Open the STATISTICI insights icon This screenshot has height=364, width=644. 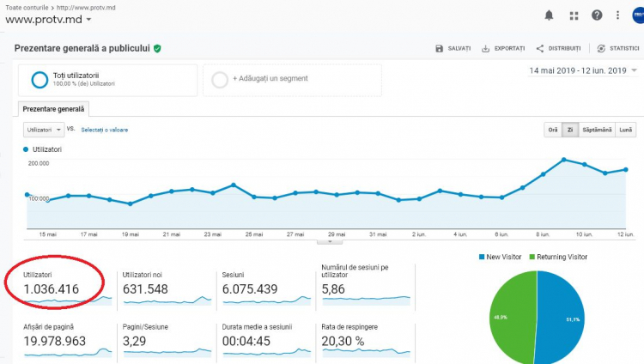[601, 48]
